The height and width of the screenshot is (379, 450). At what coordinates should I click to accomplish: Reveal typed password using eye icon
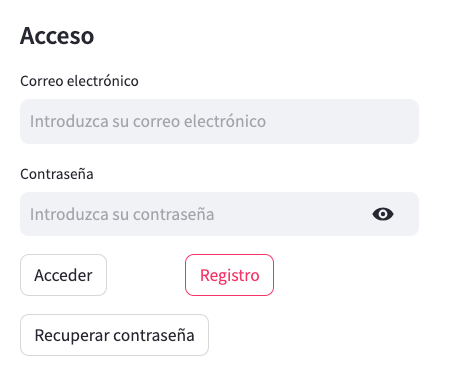click(383, 214)
